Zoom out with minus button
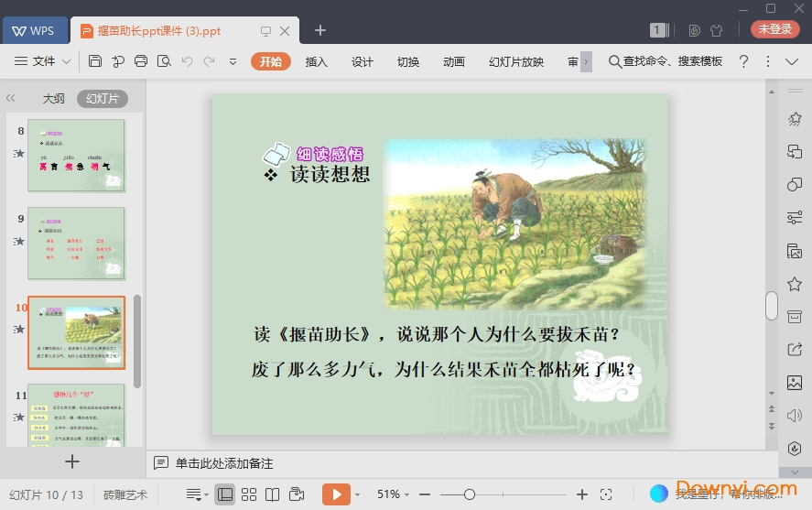 coord(425,494)
